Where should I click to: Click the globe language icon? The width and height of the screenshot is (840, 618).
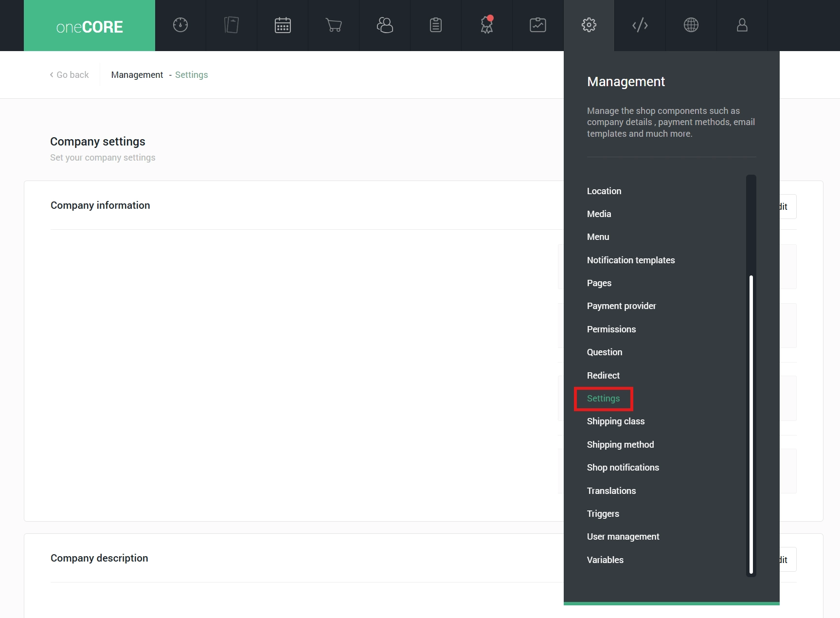(x=691, y=25)
